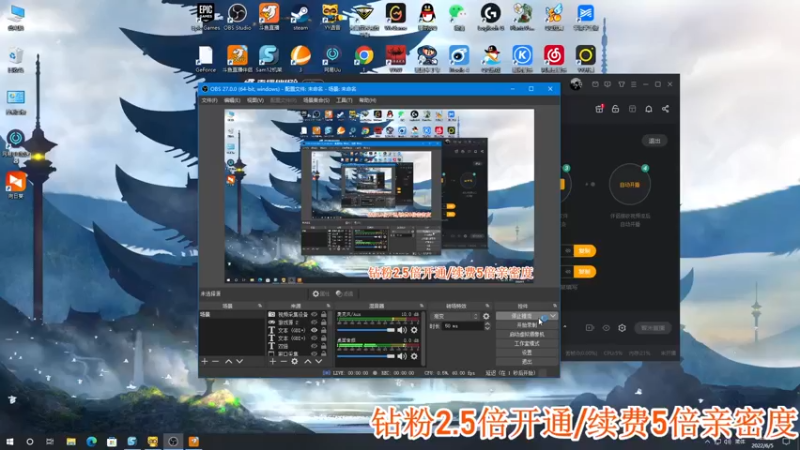800x450 pixels.
Task: Open the 淡变 transition dropdown
Action: pos(455,316)
